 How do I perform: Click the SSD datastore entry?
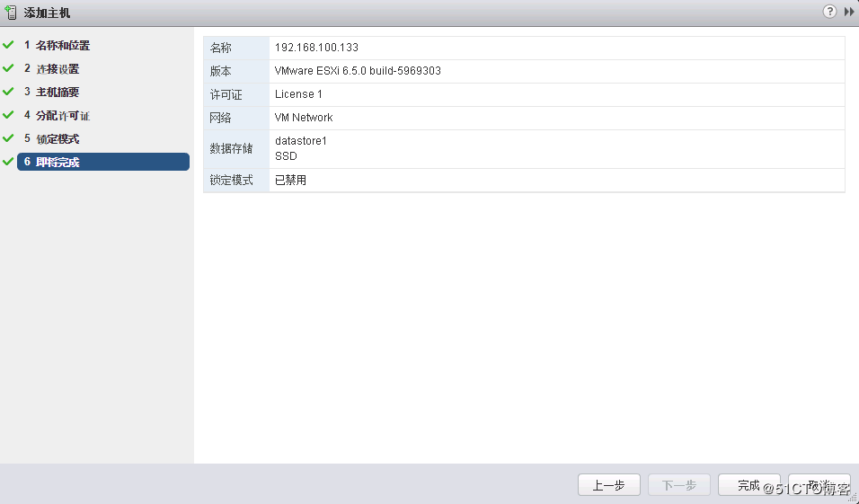[x=286, y=156]
